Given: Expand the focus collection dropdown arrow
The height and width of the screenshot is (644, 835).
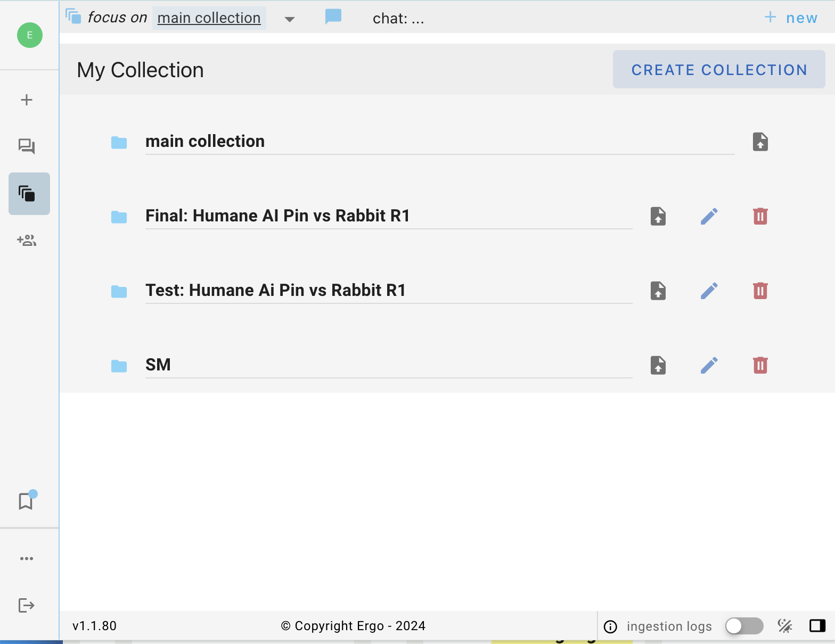Looking at the screenshot, I should click(290, 20).
